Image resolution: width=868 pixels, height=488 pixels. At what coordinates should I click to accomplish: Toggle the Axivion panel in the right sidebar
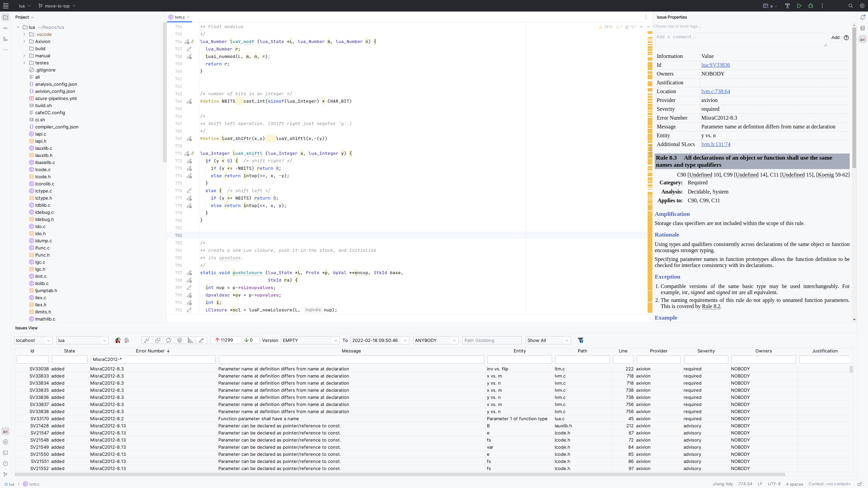coord(863,40)
